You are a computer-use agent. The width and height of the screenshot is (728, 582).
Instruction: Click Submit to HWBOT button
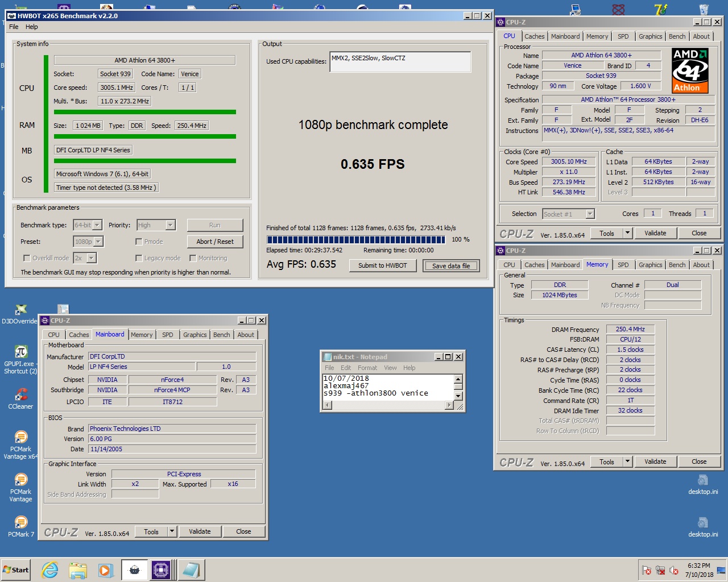(x=383, y=265)
